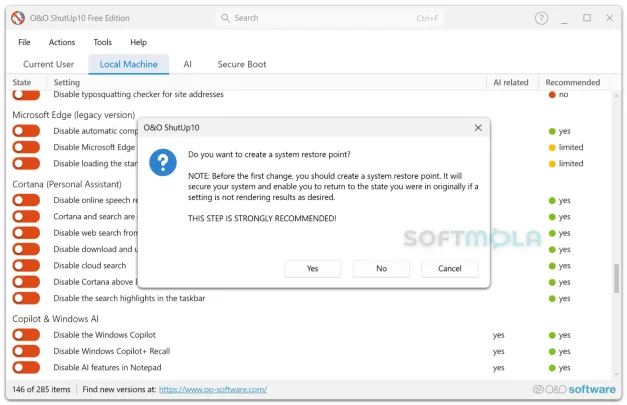Open the help question mark icon
This screenshot has width=627, height=405.
(x=541, y=18)
